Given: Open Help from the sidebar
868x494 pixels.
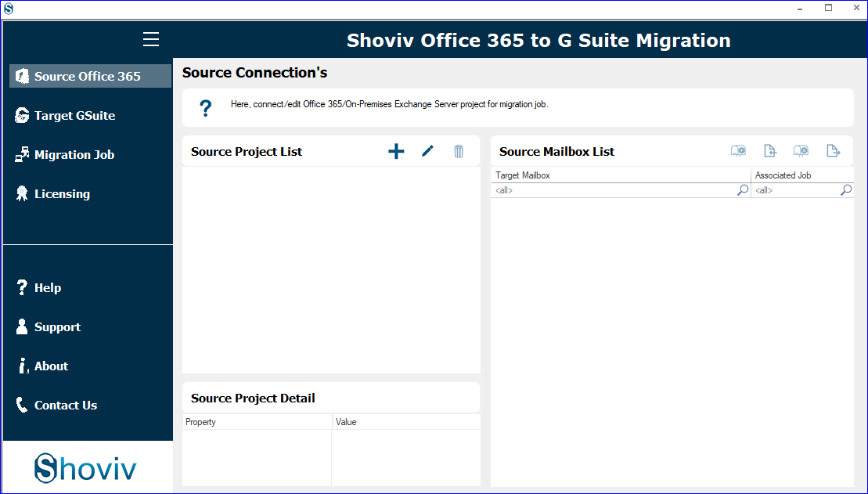Looking at the screenshot, I should pos(48,287).
